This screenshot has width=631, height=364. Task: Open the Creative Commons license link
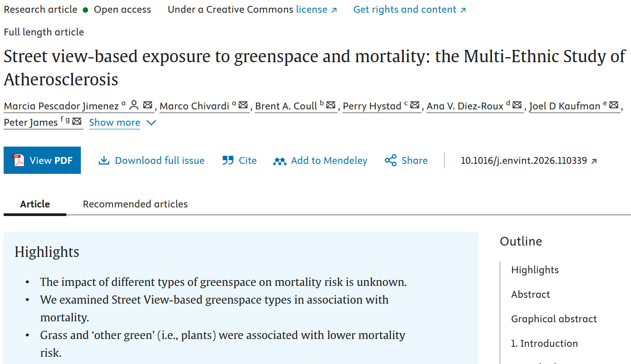point(317,10)
